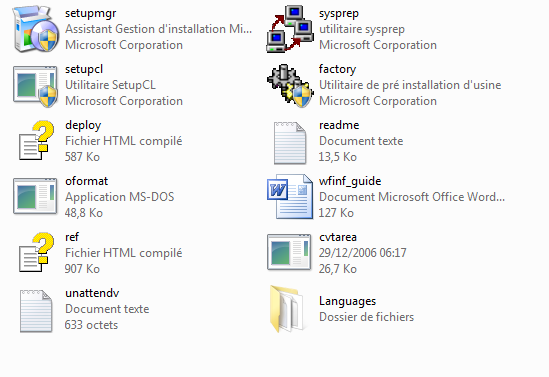This screenshot has height=377, width=549.
Task: Click the '587 Ko' size under deploy
Action: (82, 157)
